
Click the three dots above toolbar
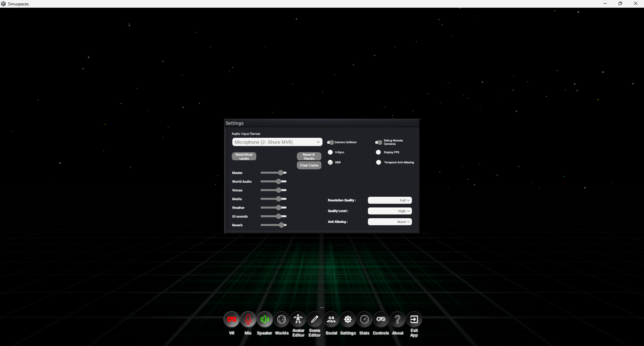coord(322,307)
